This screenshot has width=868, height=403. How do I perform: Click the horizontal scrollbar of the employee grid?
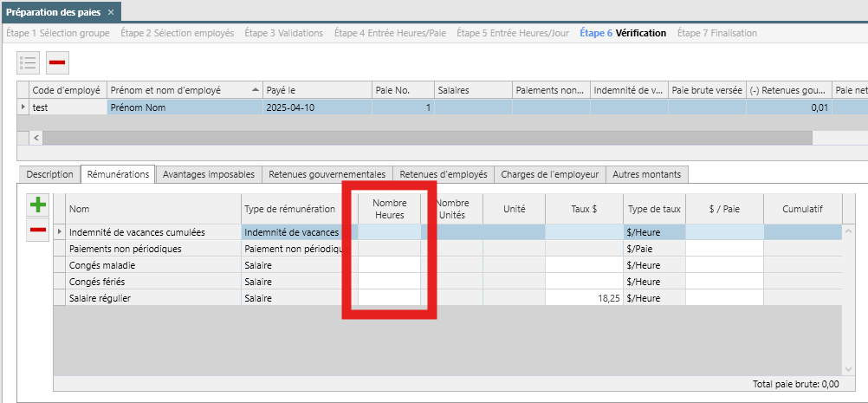pyautogui.click(x=427, y=138)
